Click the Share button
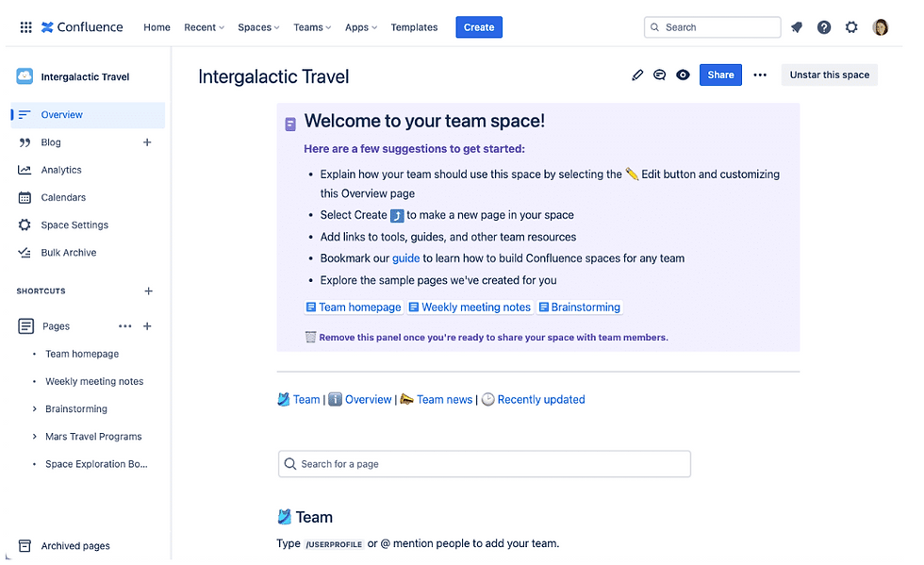The image size is (924, 565). point(720,75)
